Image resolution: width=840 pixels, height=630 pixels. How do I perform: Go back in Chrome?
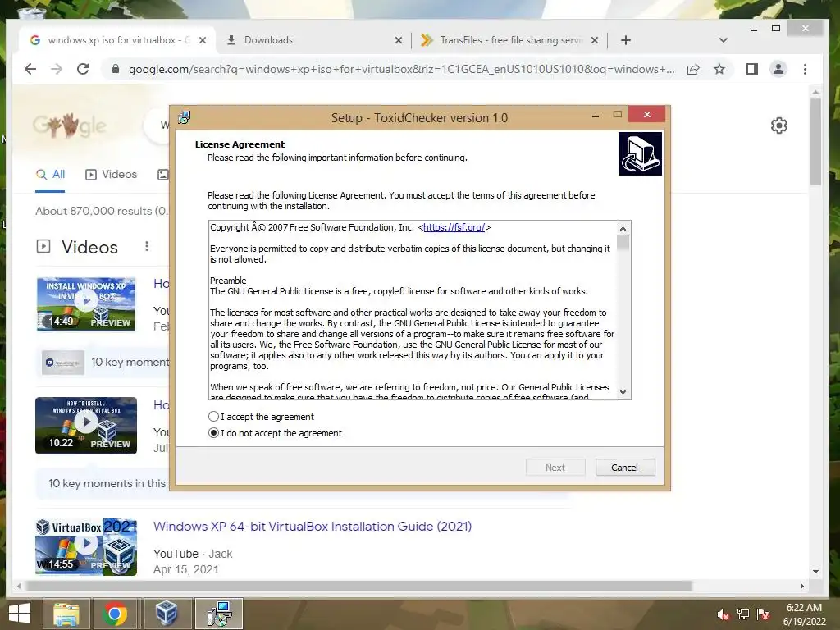point(30,69)
